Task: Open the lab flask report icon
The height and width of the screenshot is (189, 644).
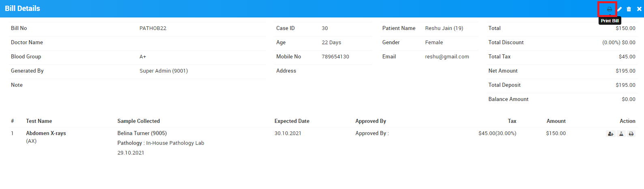Action: [x=621, y=134]
